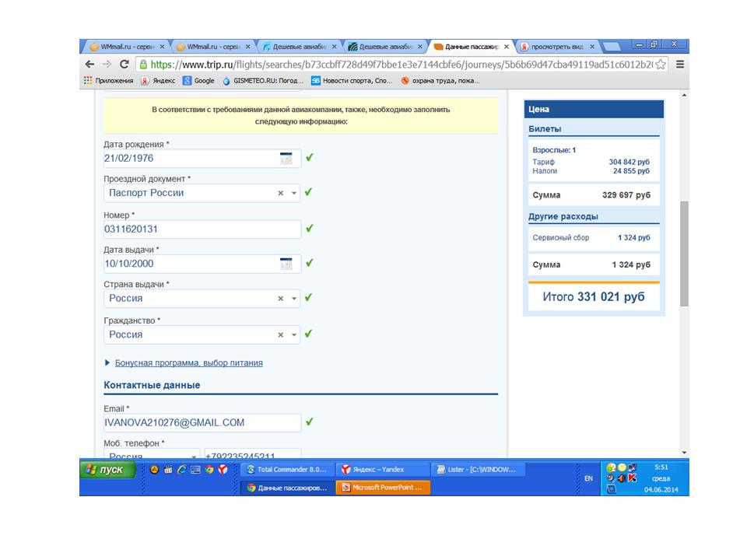Open the пуск Start menu
Viewport: 747px width, 560px height.
tap(107, 470)
